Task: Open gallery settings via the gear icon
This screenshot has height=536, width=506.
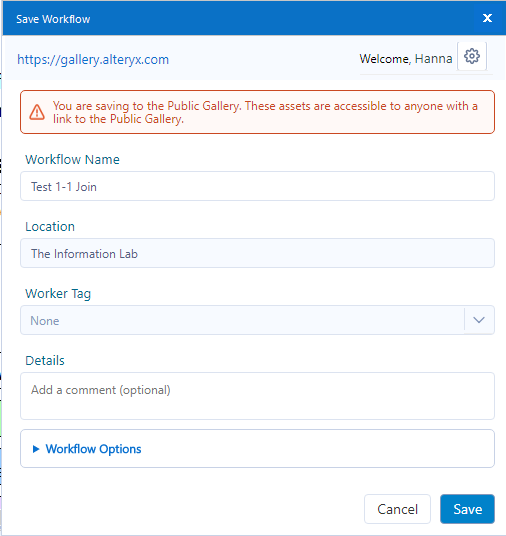Action: (x=472, y=56)
